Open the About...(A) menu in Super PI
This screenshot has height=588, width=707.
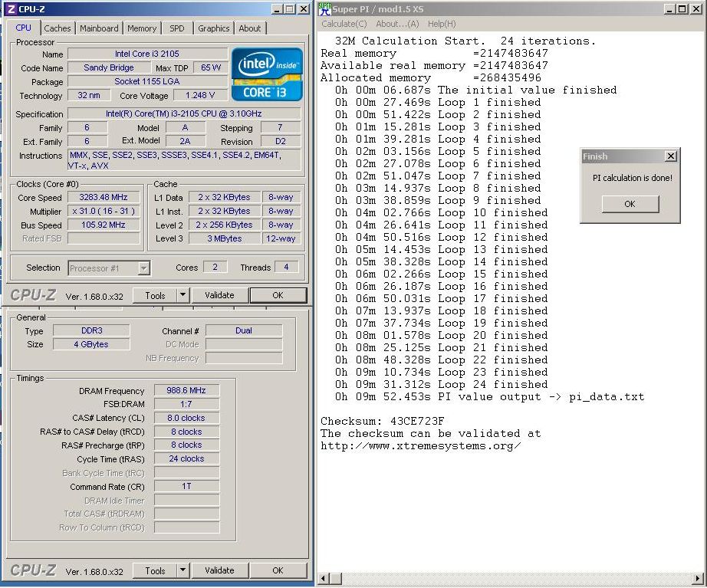pyautogui.click(x=397, y=24)
